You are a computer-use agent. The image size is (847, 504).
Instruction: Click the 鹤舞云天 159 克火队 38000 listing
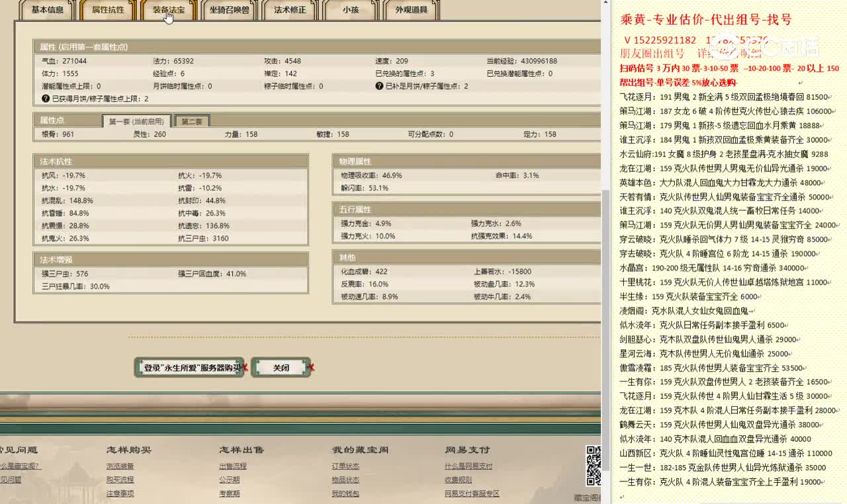[x=722, y=425]
